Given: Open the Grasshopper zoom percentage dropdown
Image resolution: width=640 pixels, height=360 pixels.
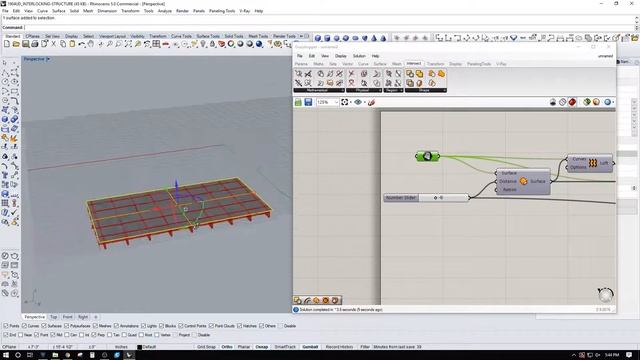Looking at the screenshot, I should coord(336,102).
